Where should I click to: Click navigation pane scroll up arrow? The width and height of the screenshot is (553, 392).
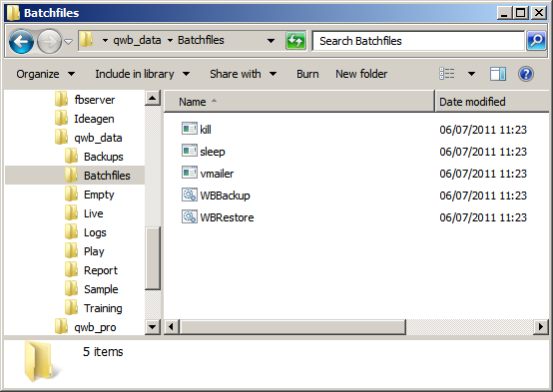pyautogui.click(x=153, y=98)
